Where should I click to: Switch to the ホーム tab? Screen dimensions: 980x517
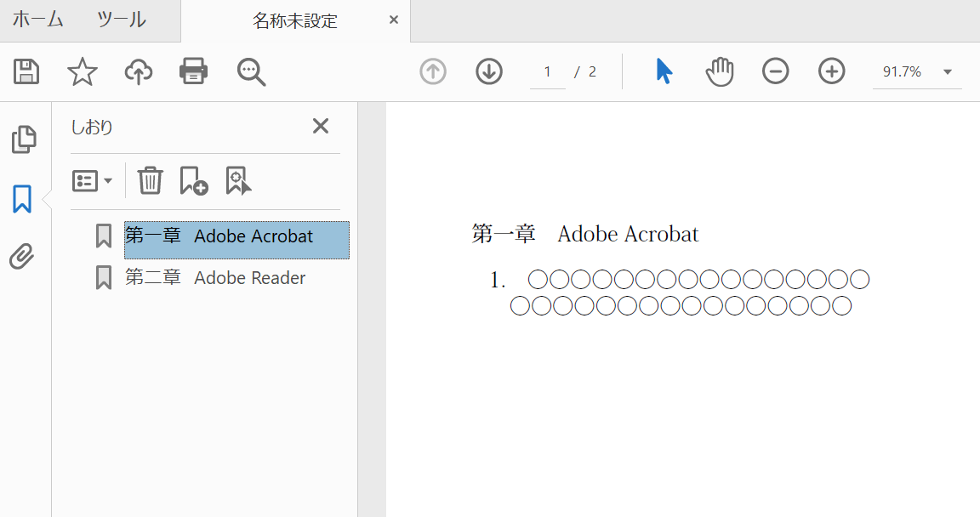click(x=37, y=20)
